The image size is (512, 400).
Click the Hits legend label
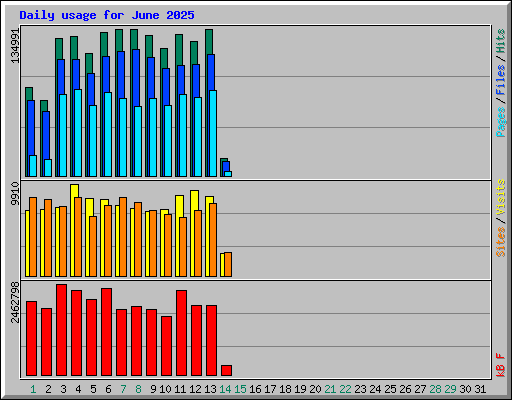[x=500, y=41]
